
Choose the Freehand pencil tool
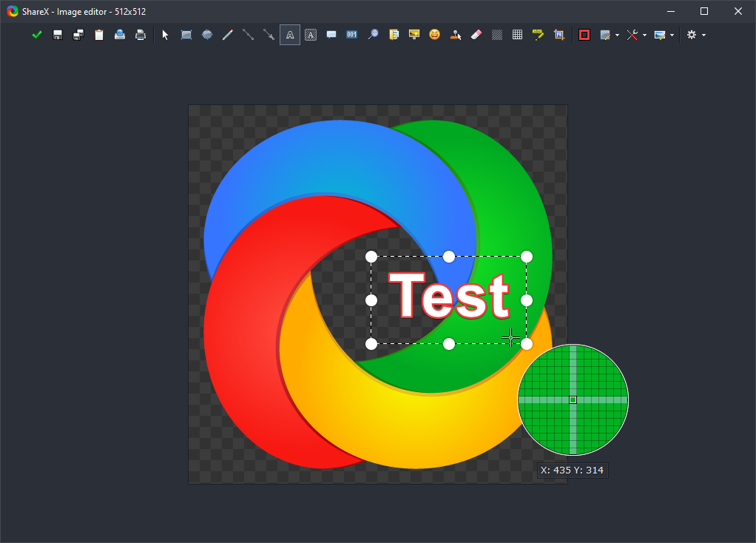coord(228,35)
